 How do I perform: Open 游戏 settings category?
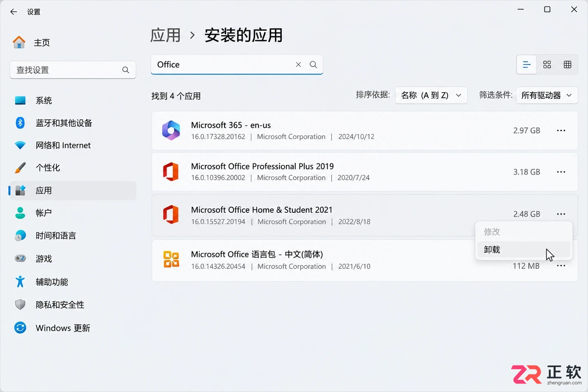[x=73, y=258]
